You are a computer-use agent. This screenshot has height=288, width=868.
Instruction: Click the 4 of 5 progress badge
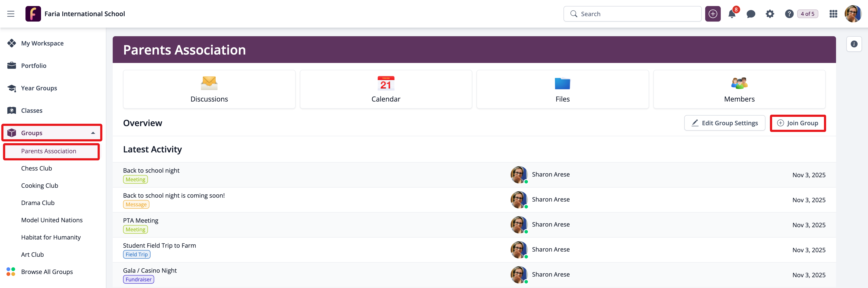(x=807, y=14)
